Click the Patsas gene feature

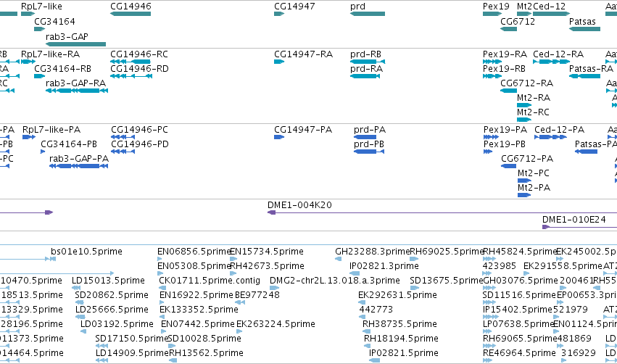pos(584,29)
